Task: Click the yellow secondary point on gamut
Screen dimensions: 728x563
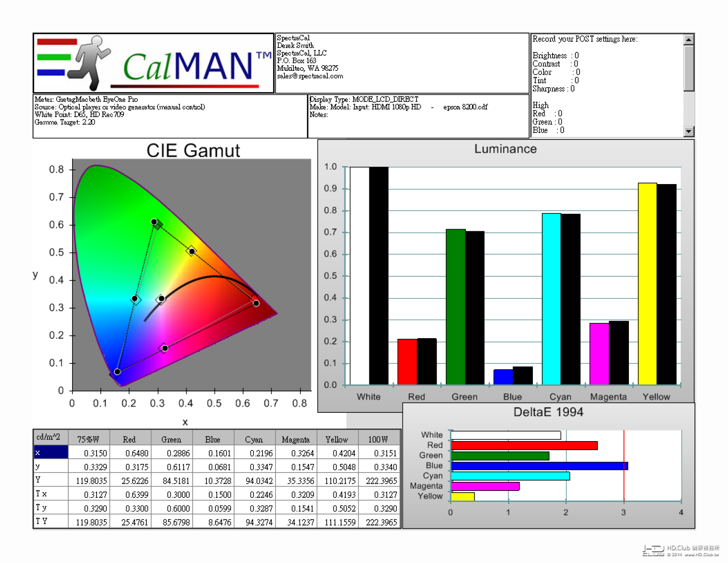Action: point(192,251)
